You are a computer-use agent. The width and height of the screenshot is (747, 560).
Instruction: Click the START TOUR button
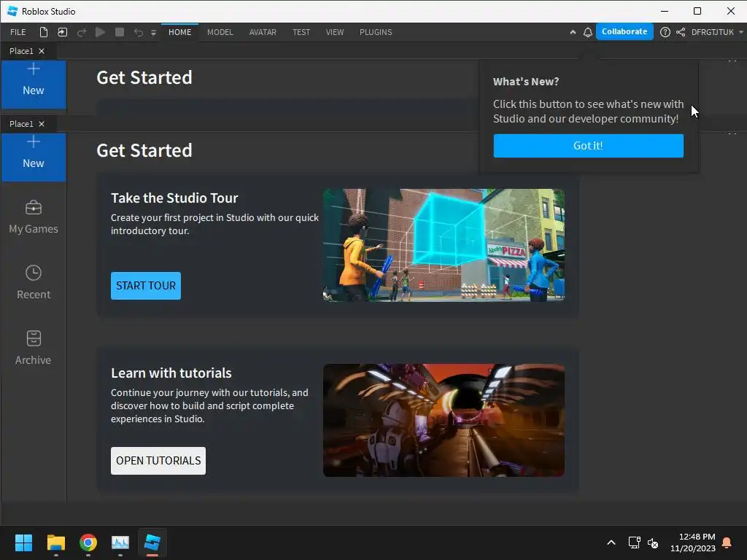tap(146, 286)
